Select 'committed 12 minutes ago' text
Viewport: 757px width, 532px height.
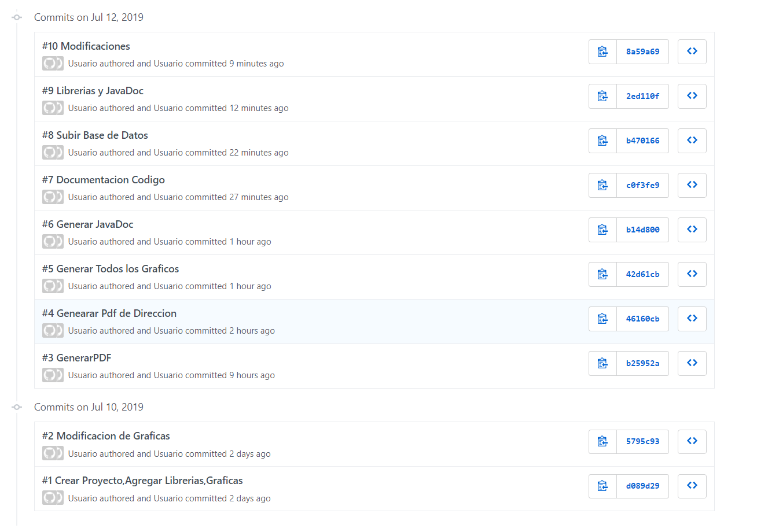[237, 108]
